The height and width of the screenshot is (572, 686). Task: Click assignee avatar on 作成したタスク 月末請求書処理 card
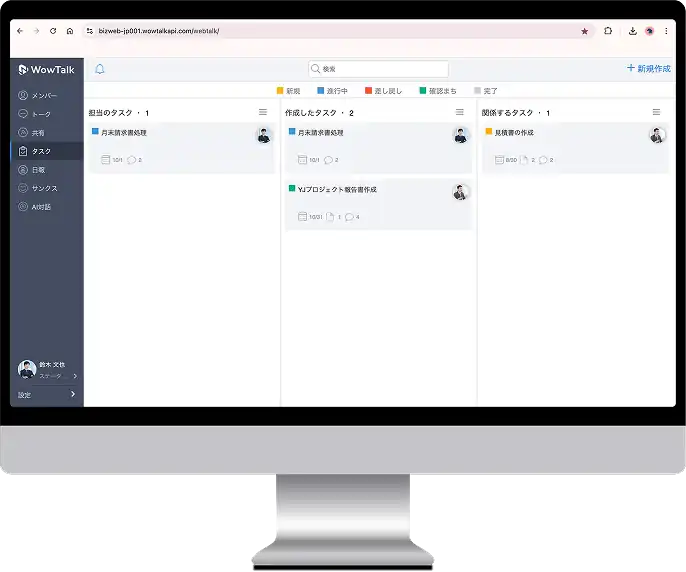[x=460, y=136]
